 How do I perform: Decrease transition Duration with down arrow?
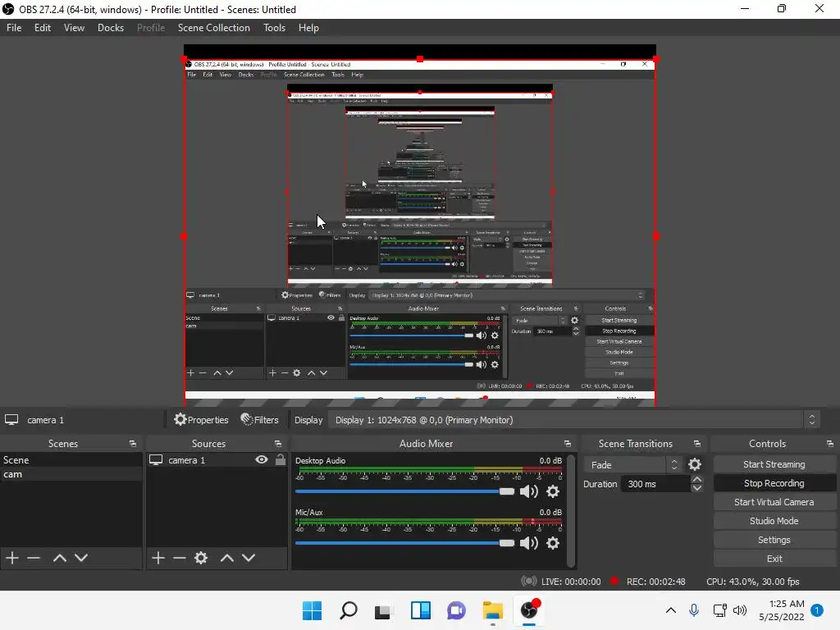[x=697, y=488]
